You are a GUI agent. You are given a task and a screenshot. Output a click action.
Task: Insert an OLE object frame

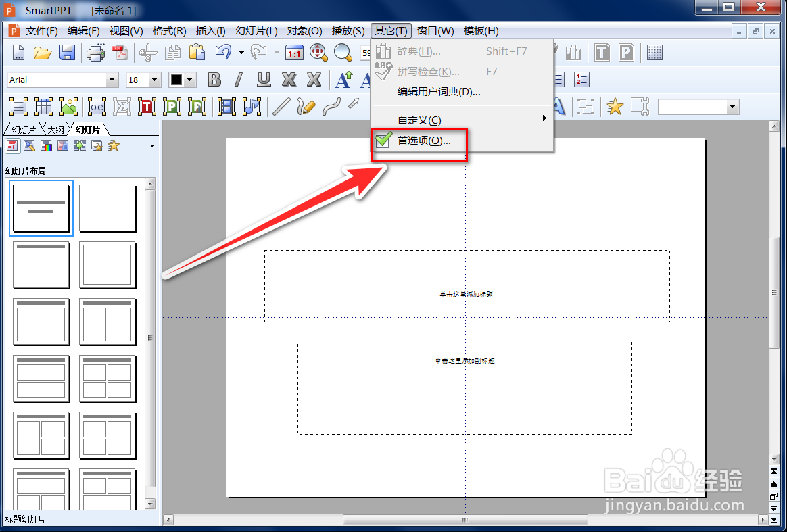tap(97, 106)
